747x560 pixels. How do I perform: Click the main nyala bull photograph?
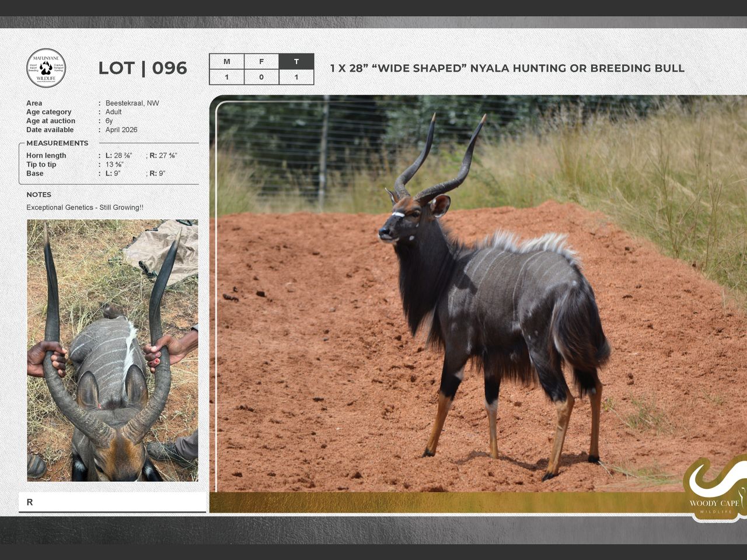479,292
